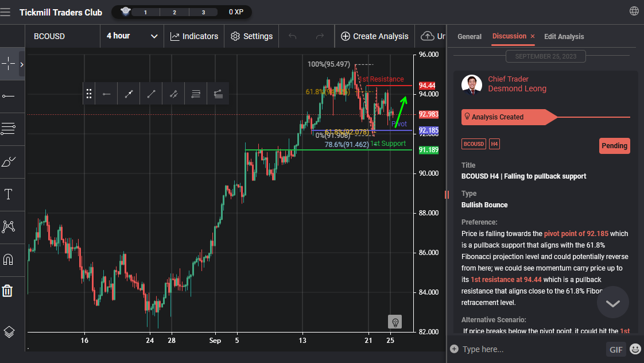Choose parallel lines tool in floating toolbar
The width and height of the screenshot is (644, 363).
pos(196,94)
